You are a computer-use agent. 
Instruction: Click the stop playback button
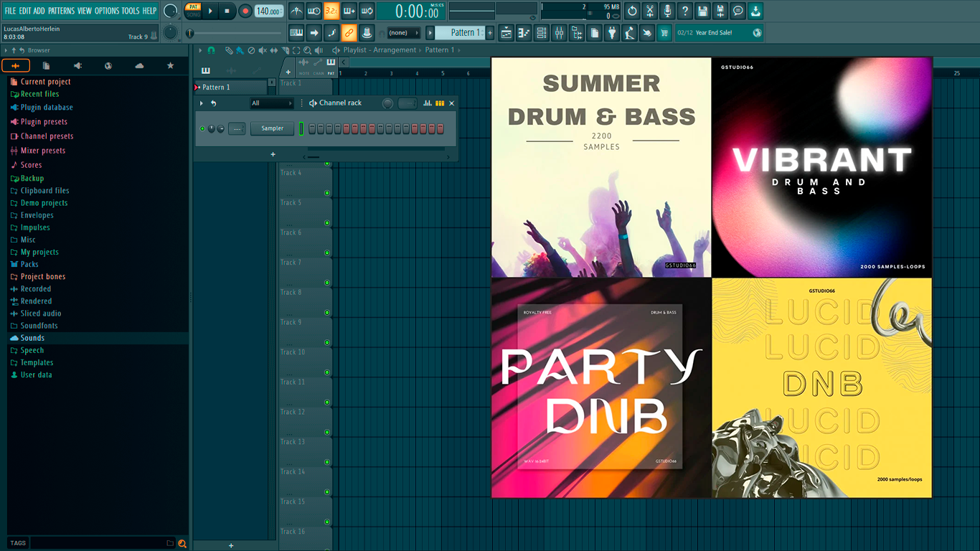pyautogui.click(x=227, y=11)
